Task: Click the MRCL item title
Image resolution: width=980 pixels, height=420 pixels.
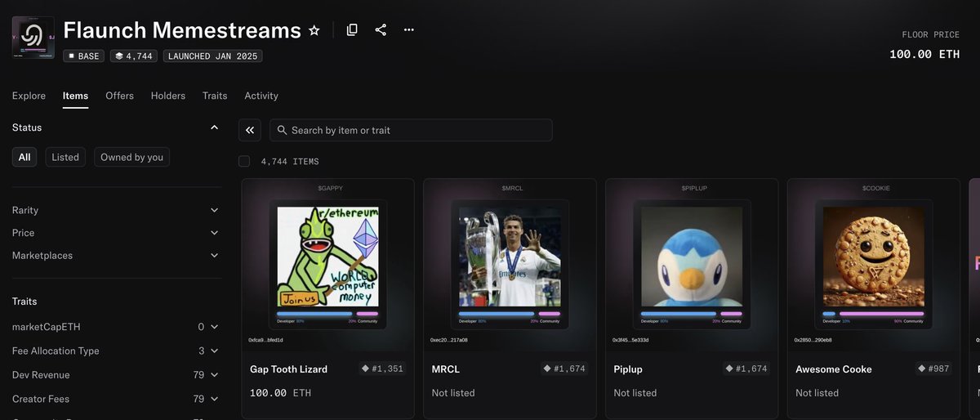Action: [x=446, y=369]
